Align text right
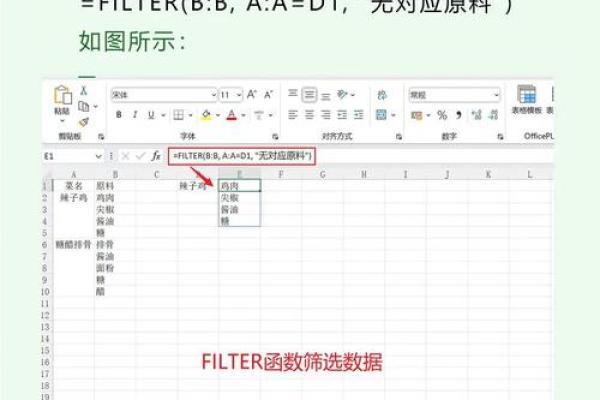600x400 pixels. point(326,114)
